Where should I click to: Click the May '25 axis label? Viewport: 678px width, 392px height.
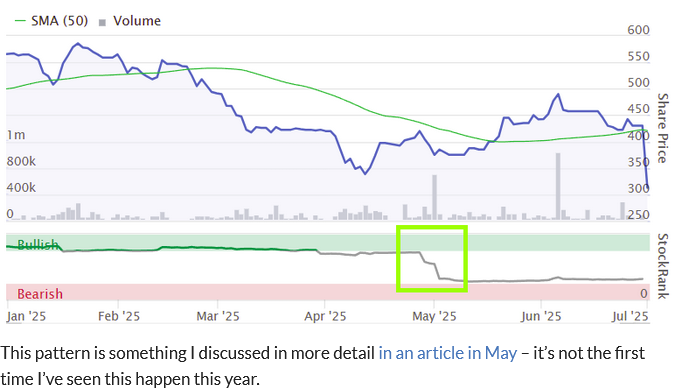point(434,316)
